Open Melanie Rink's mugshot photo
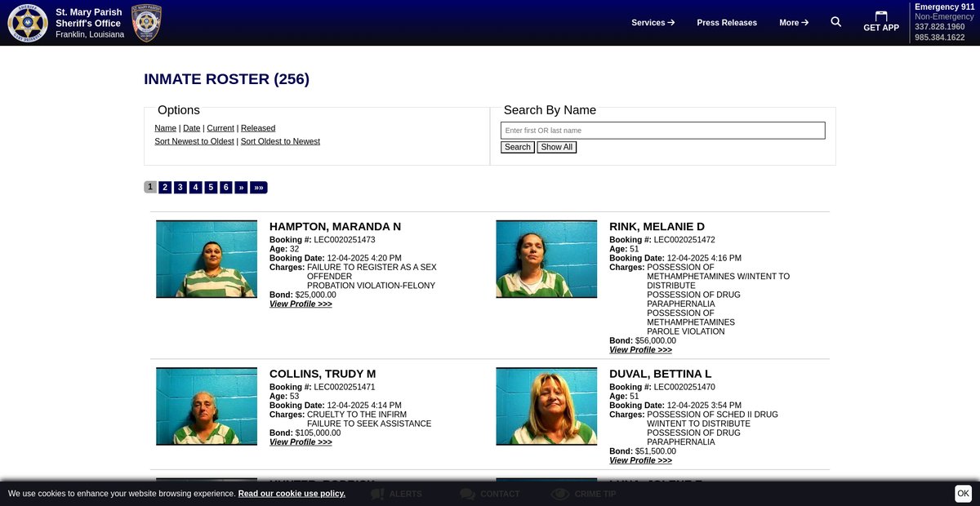The image size is (980, 506). pyautogui.click(x=546, y=259)
